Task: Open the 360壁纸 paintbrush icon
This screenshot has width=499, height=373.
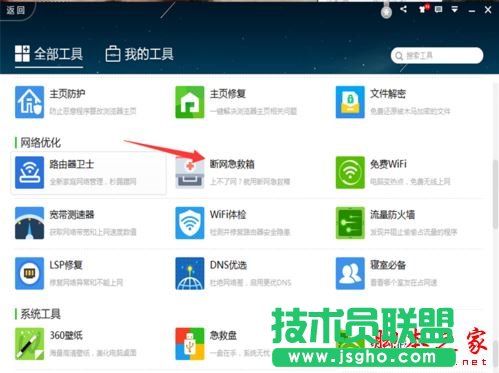Action: (29, 344)
